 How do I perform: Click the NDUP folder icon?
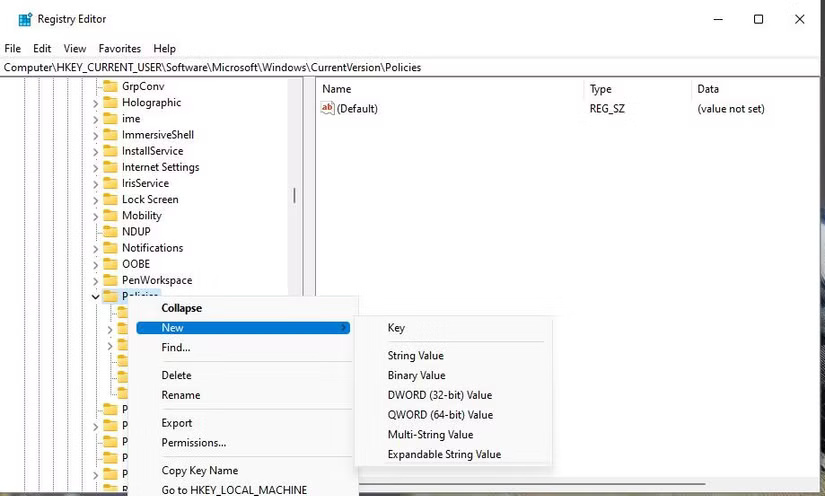pyautogui.click(x=110, y=232)
